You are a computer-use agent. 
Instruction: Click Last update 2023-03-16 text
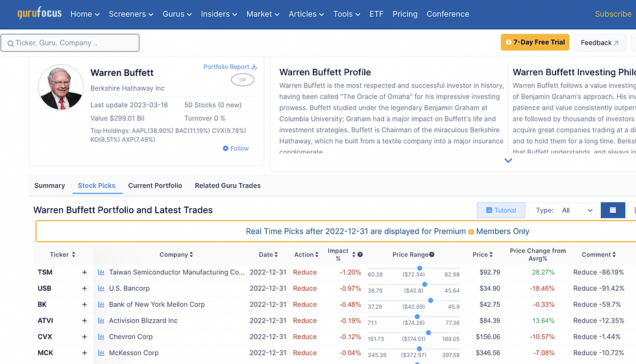point(129,105)
